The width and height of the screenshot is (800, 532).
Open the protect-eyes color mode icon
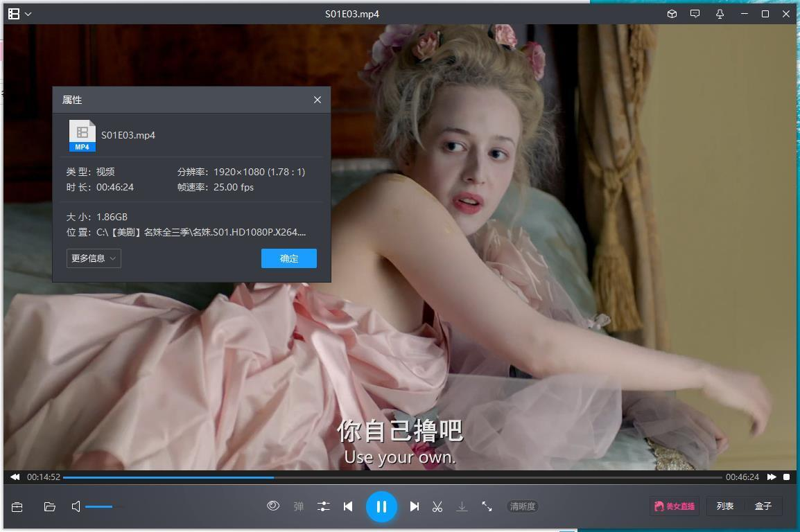pos(273,506)
